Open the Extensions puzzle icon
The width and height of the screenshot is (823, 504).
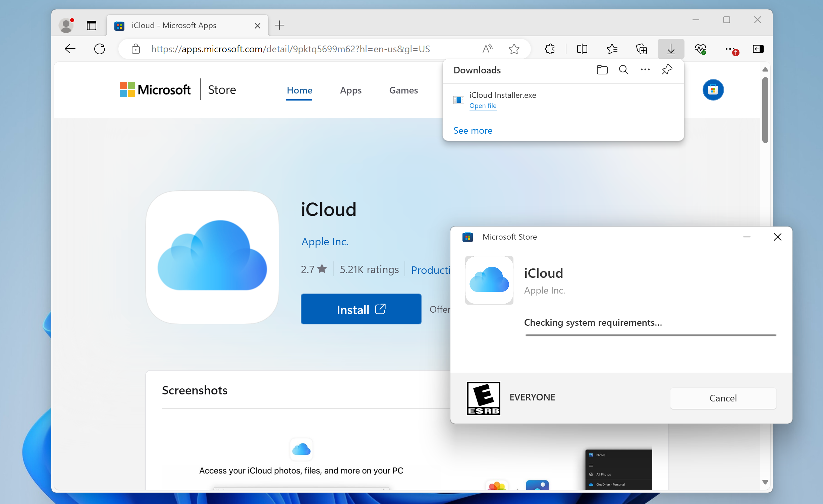550,49
